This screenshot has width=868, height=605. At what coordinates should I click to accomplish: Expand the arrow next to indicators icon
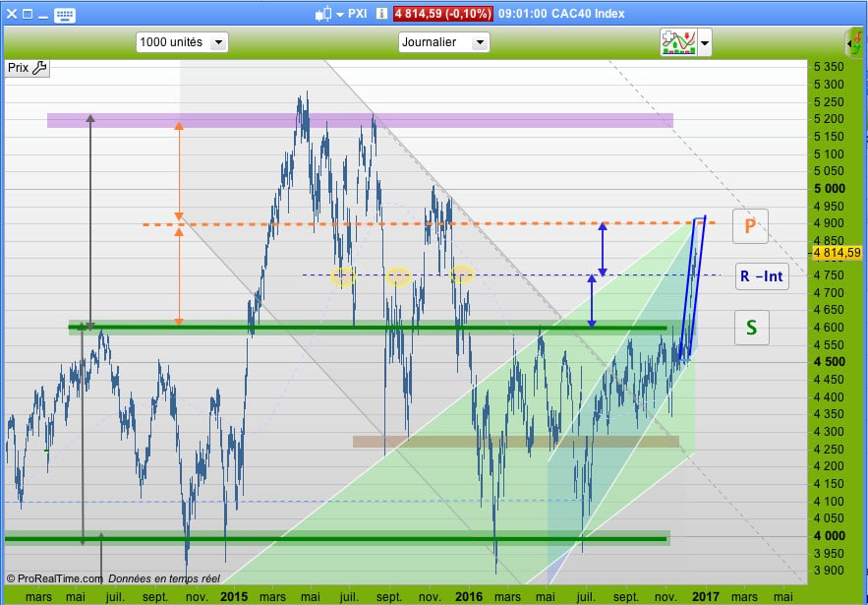click(705, 42)
